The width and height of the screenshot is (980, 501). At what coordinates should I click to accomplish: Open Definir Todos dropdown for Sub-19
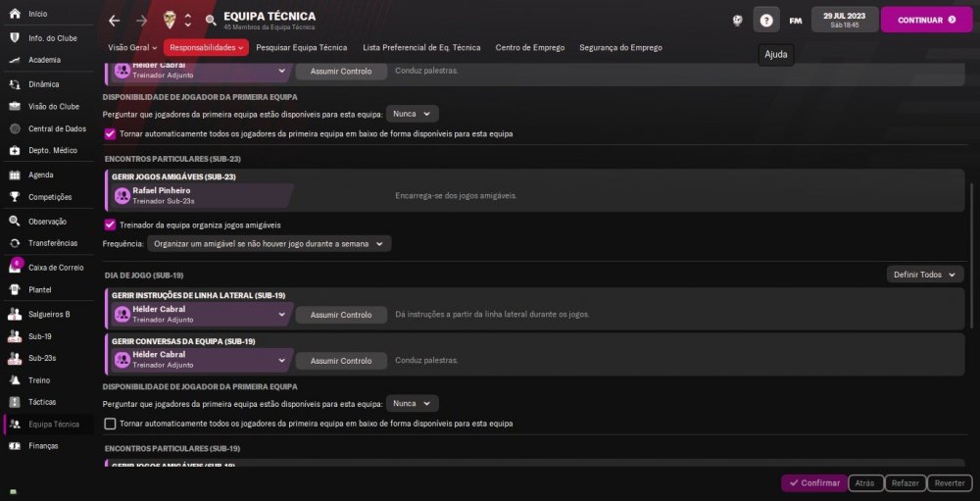point(925,275)
